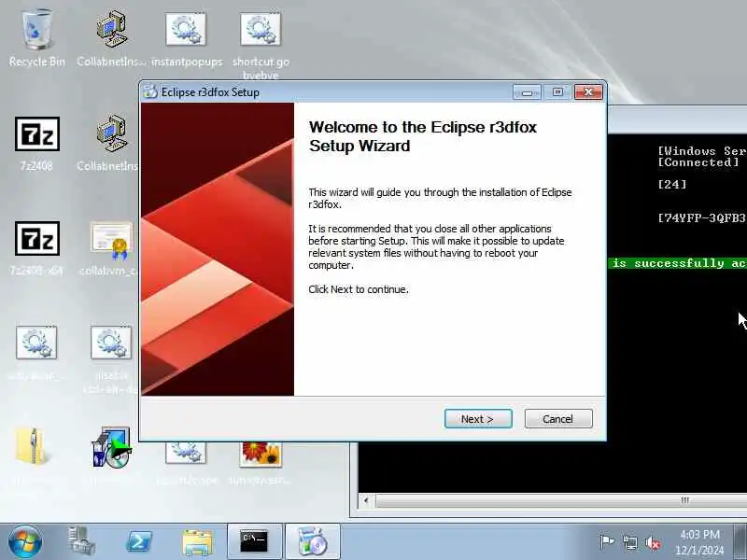Select the instantpopups desktop file

coord(186,39)
